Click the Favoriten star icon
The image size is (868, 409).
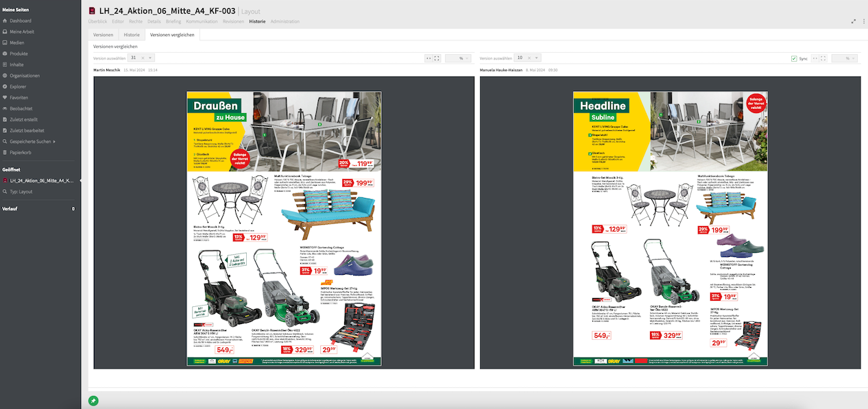(x=5, y=97)
